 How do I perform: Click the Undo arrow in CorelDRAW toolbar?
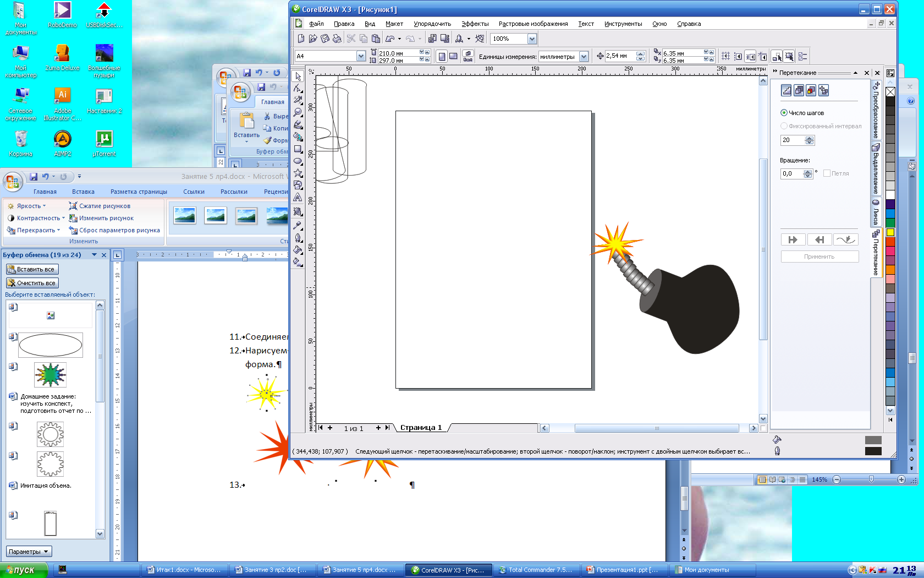[x=390, y=39]
